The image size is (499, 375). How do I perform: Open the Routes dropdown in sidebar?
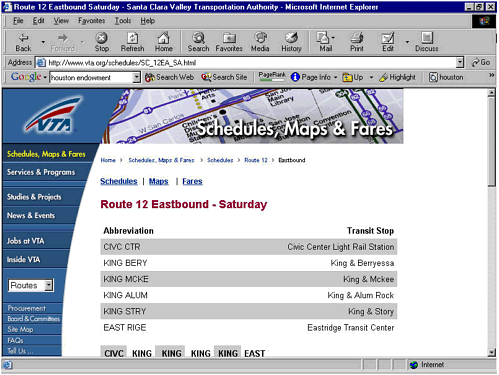tap(31, 285)
